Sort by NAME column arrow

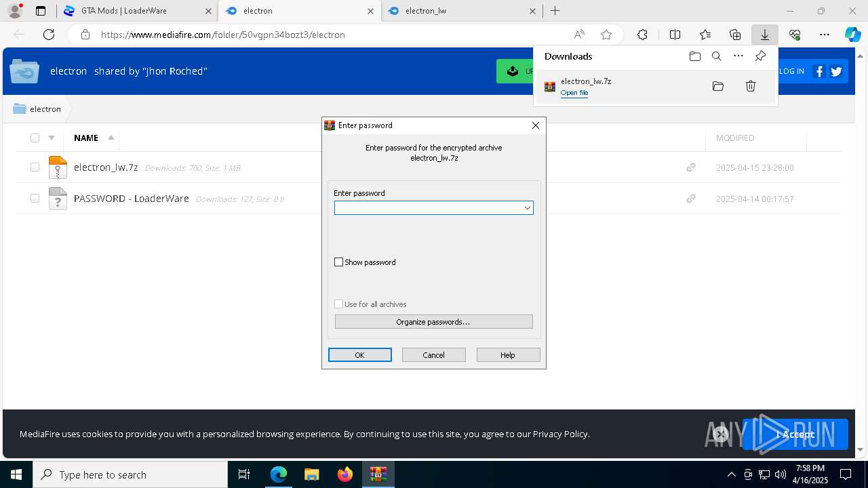[x=111, y=138]
